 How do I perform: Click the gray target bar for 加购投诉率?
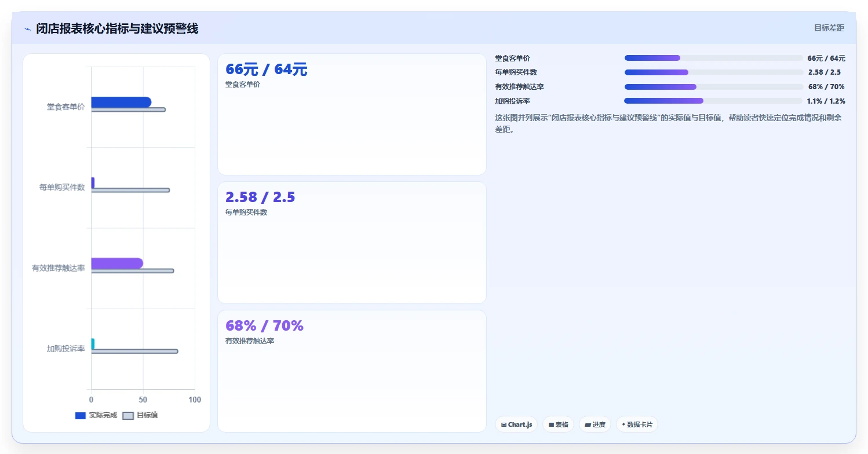coord(134,351)
